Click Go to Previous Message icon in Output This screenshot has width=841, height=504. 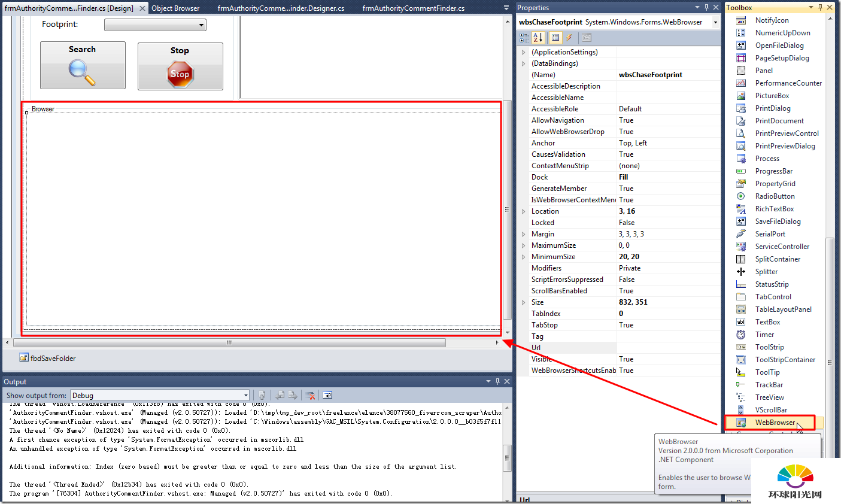(280, 395)
